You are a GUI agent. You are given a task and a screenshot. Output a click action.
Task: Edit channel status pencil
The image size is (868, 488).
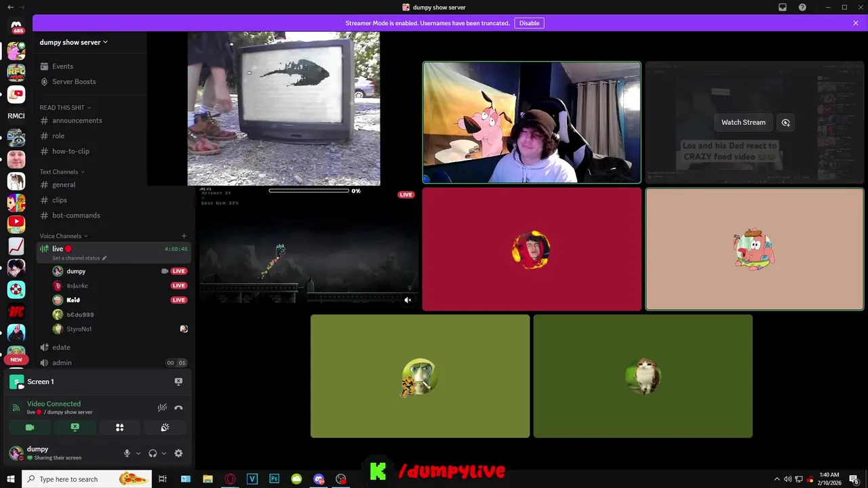tap(104, 258)
